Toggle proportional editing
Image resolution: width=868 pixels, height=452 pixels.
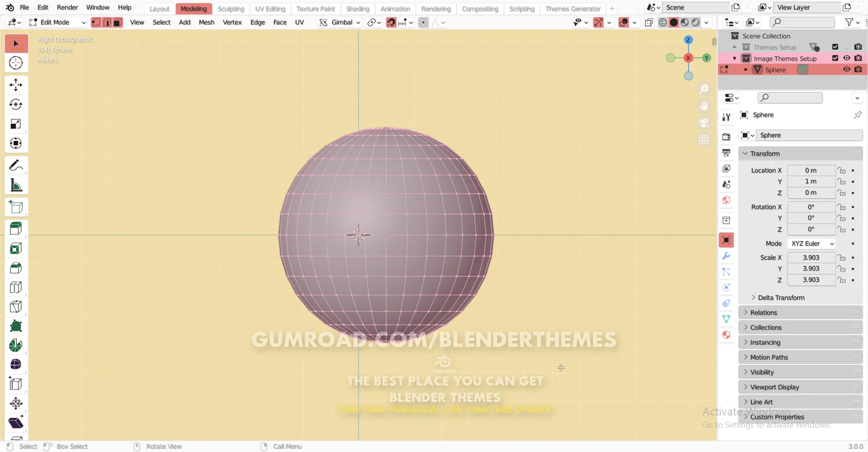[424, 22]
